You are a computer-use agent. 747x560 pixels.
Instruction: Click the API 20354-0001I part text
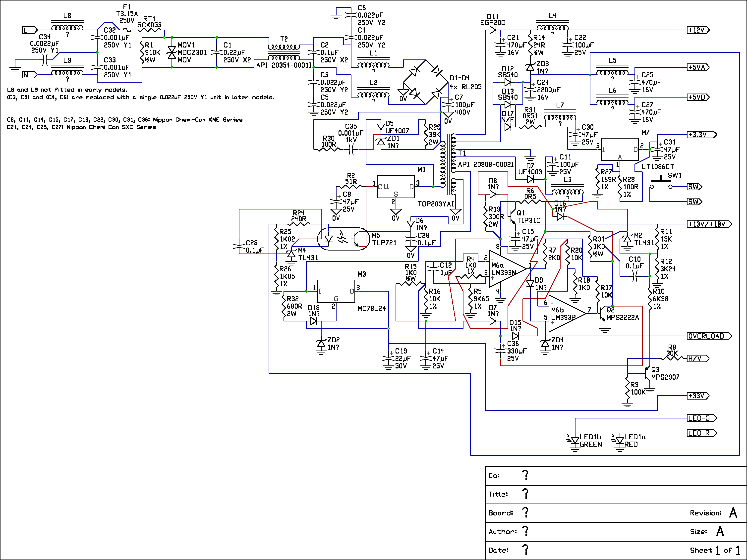click(284, 65)
